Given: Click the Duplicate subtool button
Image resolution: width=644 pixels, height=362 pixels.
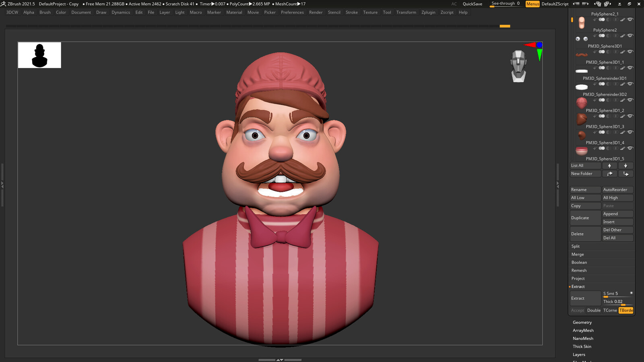Looking at the screenshot, I should coord(585,218).
